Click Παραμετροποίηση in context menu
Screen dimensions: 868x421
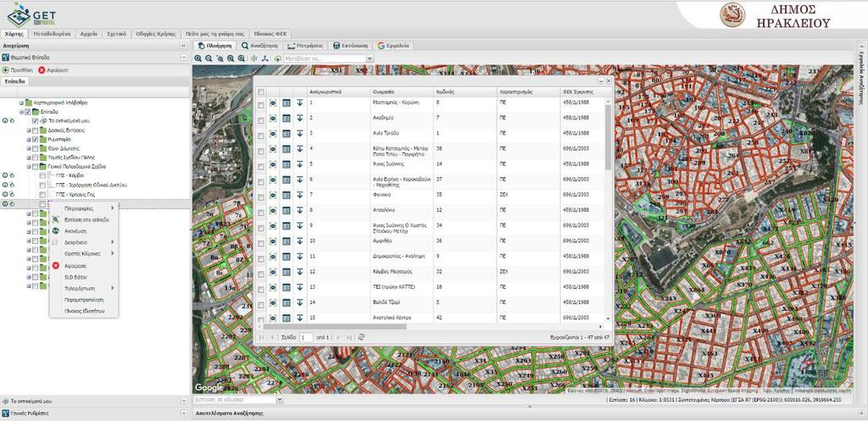click(x=84, y=299)
